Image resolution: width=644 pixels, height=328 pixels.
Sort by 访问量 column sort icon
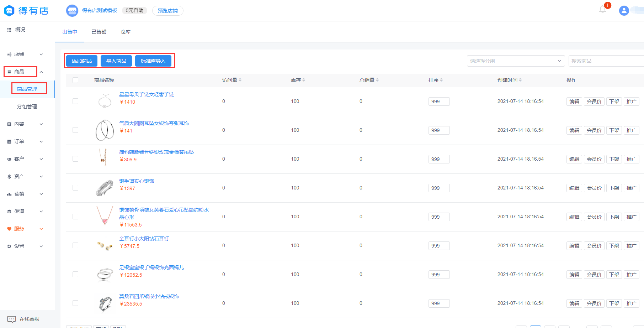click(240, 80)
